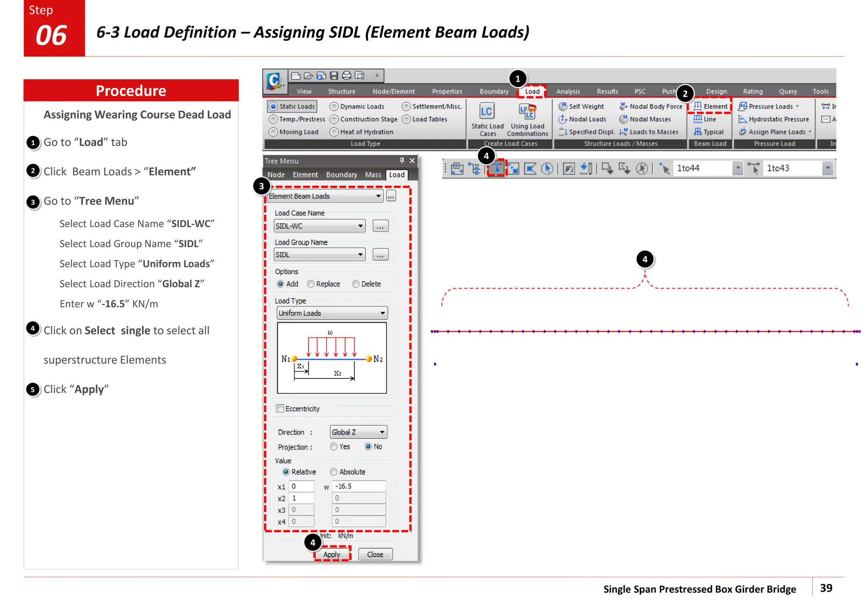Image resolution: width=868 pixels, height=601 pixels.
Task: Click the Nodal Loads icon
Action: (x=563, y=120)
